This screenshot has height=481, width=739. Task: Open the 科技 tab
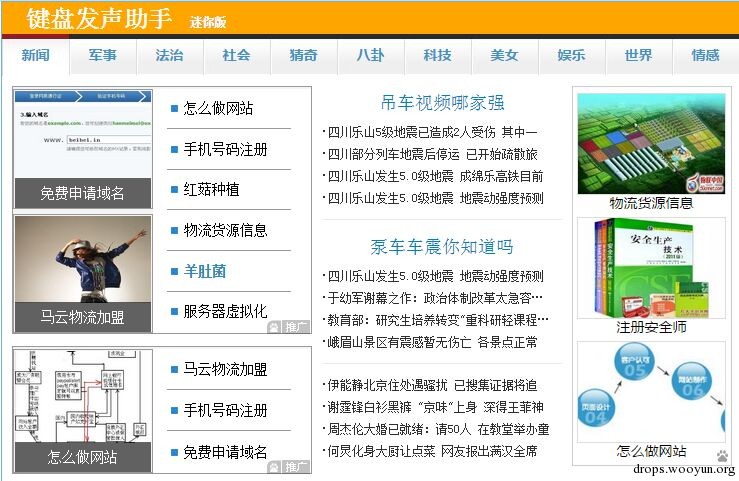point(437,56)
